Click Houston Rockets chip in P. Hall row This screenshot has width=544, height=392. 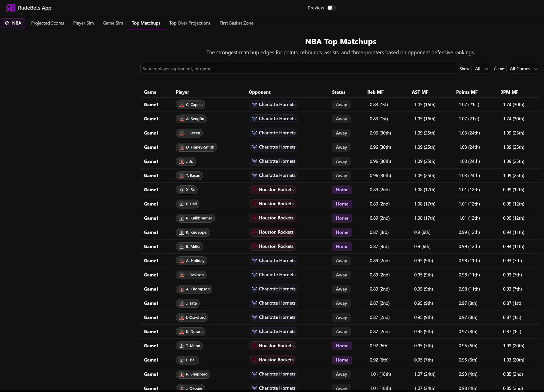[272, 204]
